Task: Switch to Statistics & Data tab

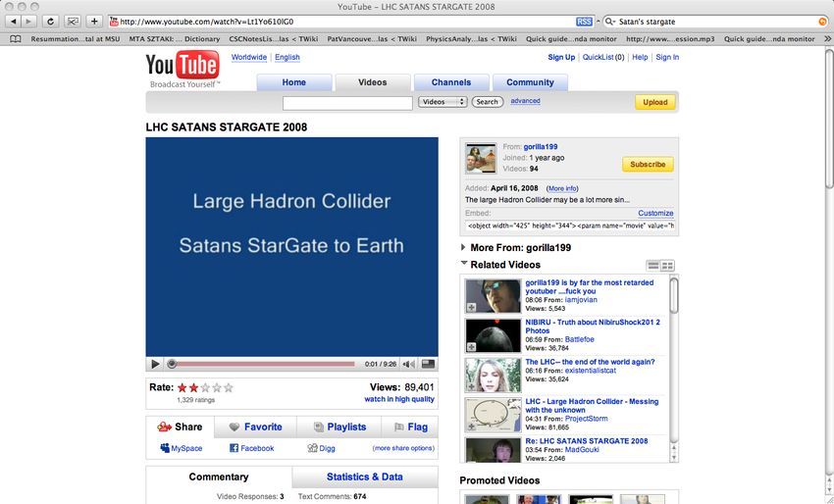Action: pos(365,477)
